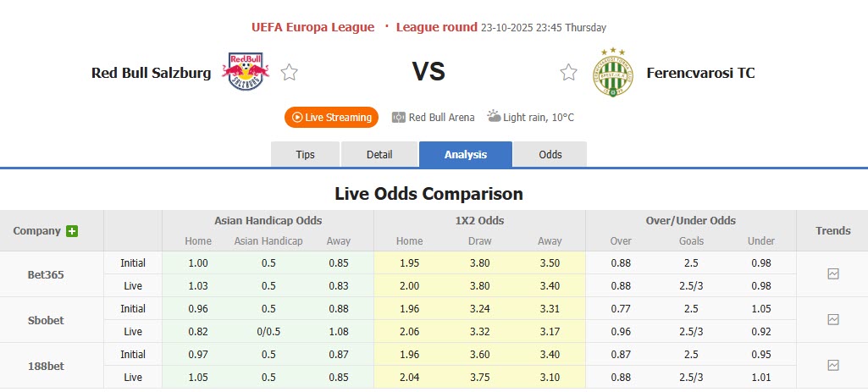Image resolution: width=868 pixels, height=392 pixels.
Task: Click the Ferencvarosi TC team name
Action: pyautogui.click(x=700, y=73)
